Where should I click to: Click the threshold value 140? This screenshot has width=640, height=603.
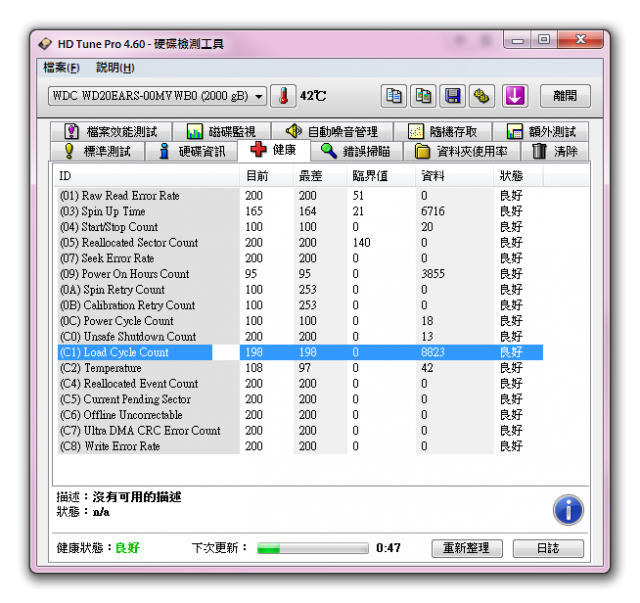(x=361, y=243)
